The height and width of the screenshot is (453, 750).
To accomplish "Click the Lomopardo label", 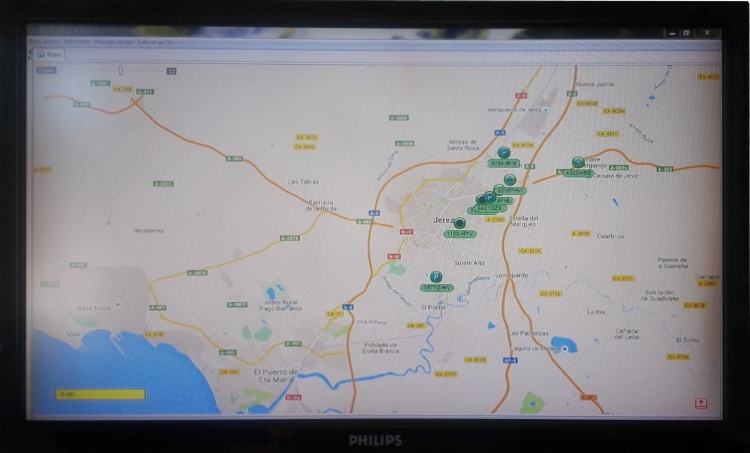I will coord(512,275).
